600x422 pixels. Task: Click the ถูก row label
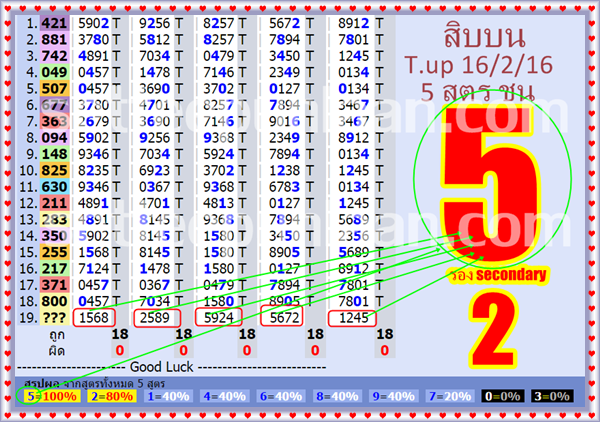coord(57,335)
